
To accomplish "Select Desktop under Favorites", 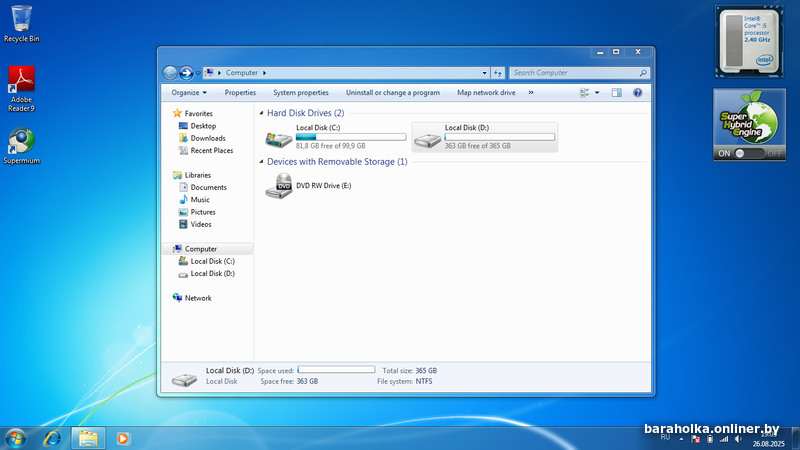I will pyautogui.click(x=203, y=126).
